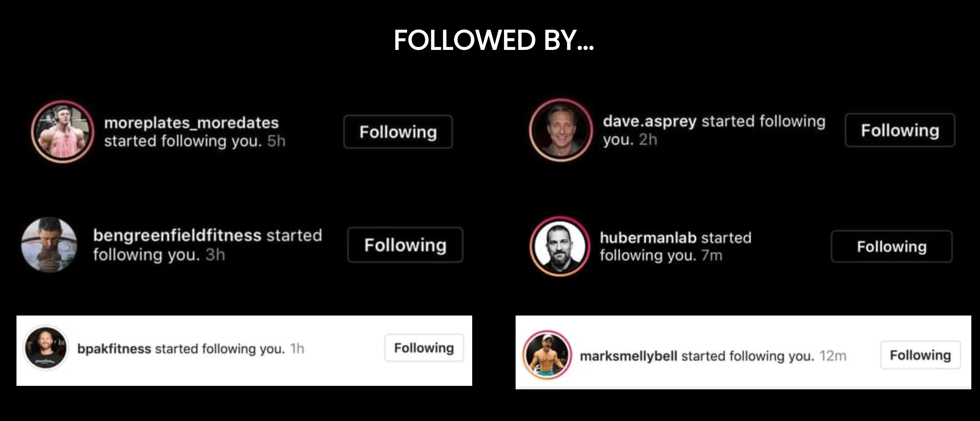Click the FOLLOWED BY... heading
980x421 pixels.
(x=493, y=40)
